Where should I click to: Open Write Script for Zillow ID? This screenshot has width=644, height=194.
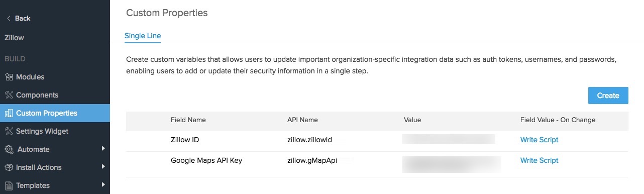coord(539,140)
